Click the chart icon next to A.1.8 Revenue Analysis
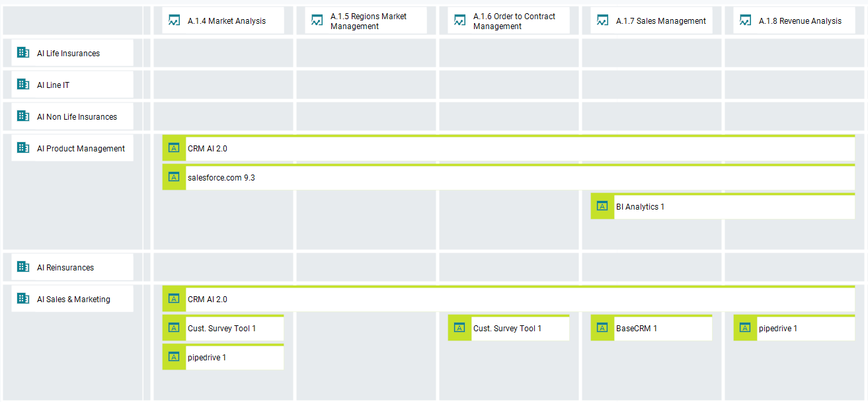The image size is (868, 402). pyautogui.click(x=745, y=20)
